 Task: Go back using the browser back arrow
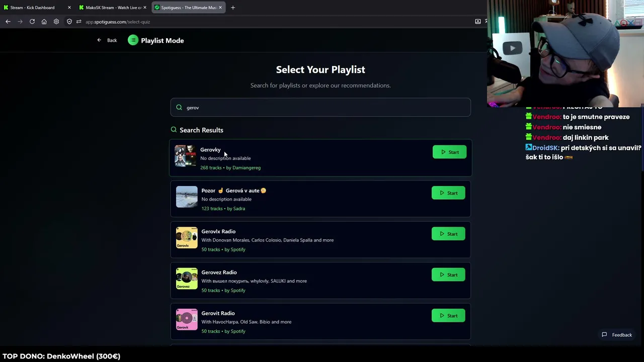pyautogui.click(x=8, y=22)
